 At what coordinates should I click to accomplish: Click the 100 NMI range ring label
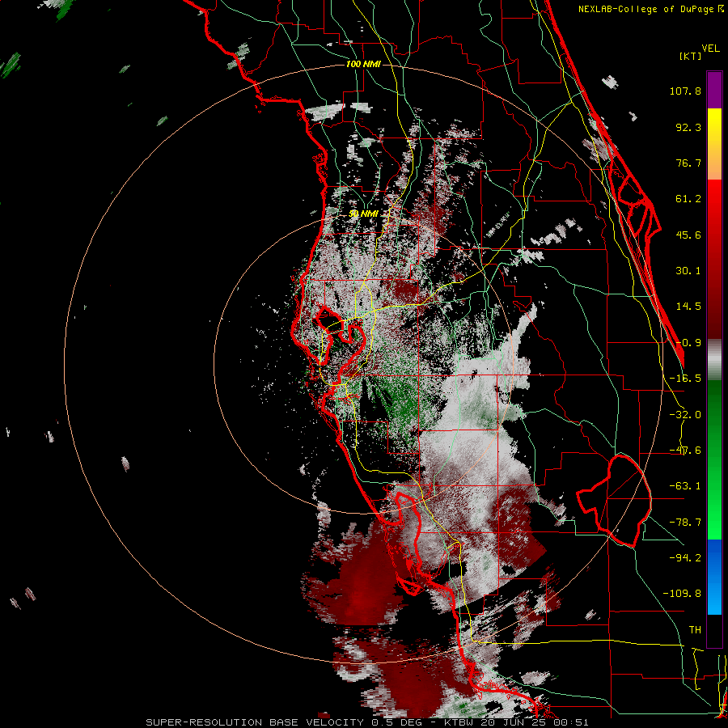point(363,64)
